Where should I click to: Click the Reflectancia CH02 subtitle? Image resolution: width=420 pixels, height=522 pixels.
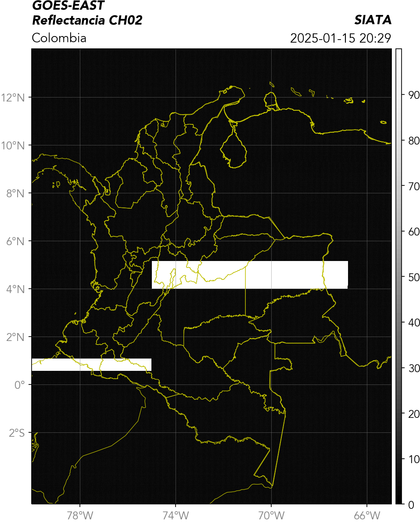click(x=87, y=20)
